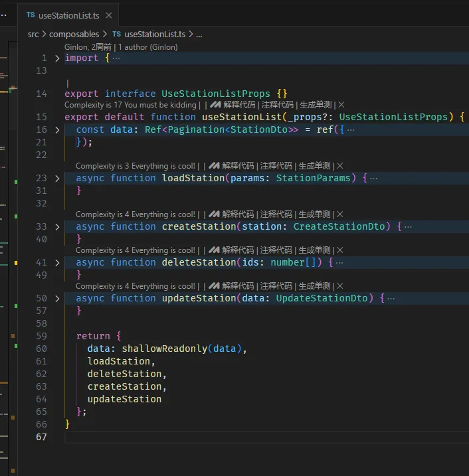Click 解释代码 above deleteStation
Viewport: 469px width, 476px height.
pos(238,250)
